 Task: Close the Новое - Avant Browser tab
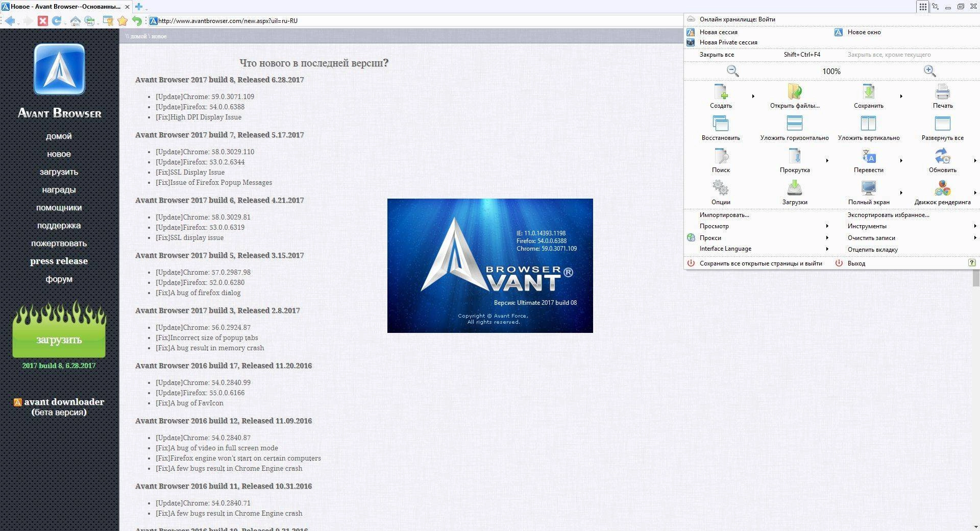126,7
